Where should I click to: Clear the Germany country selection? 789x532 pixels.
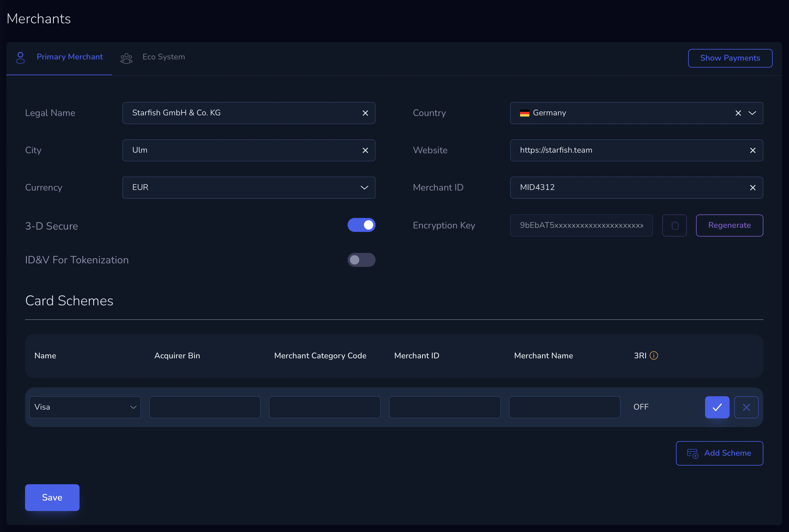[x=739, y=113]
